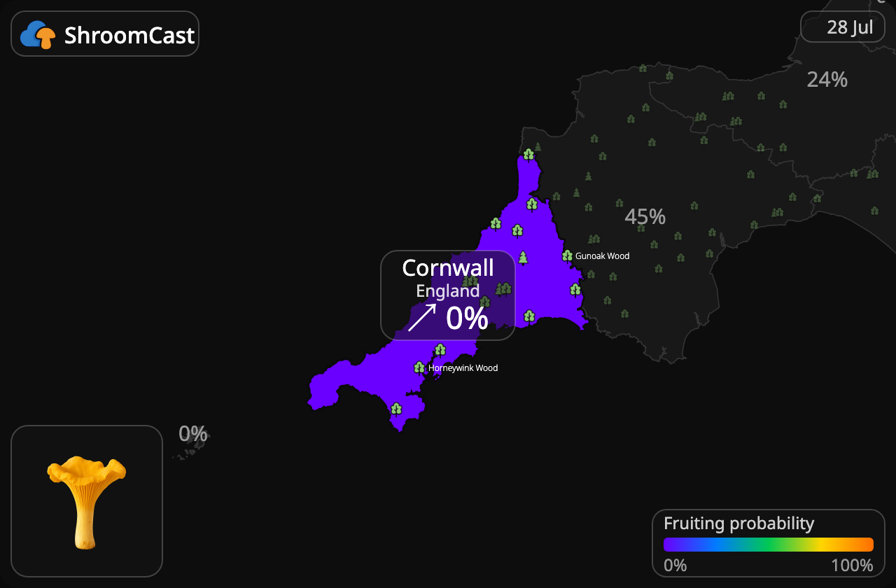Select the 24% region probability label
Image resolution: width=896 pixels, height=588 pixels.
(827, 80)
